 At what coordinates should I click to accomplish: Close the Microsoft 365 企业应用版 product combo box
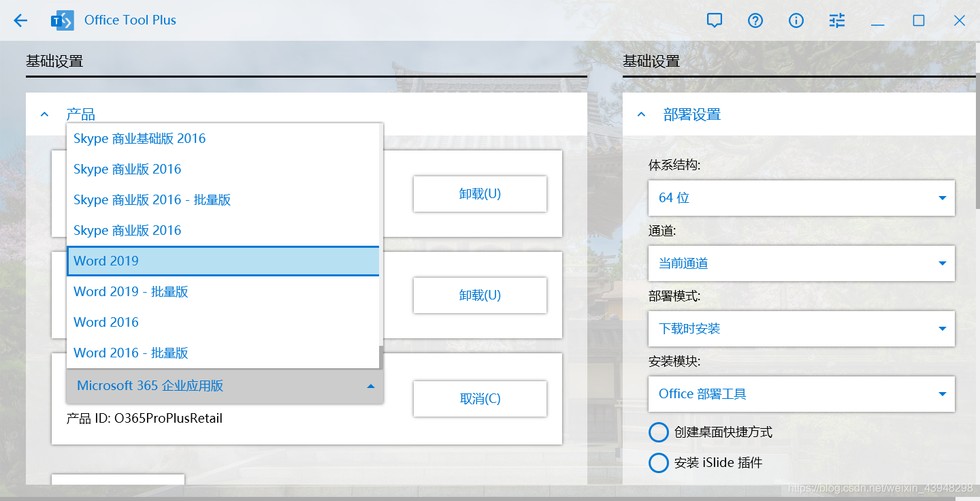pyautogui.click(x=225, y=386)
